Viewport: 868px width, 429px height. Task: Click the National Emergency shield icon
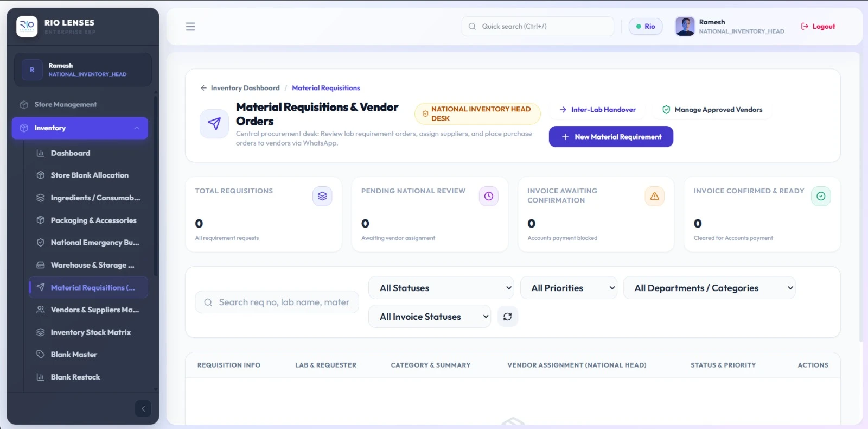[x=40, y=243]
